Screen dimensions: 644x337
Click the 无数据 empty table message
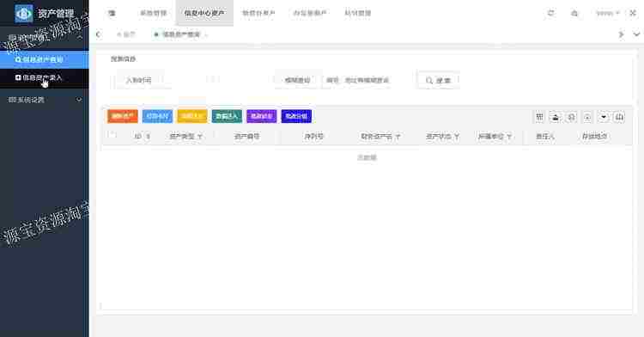pyautogui.click(x=367, y=157)
